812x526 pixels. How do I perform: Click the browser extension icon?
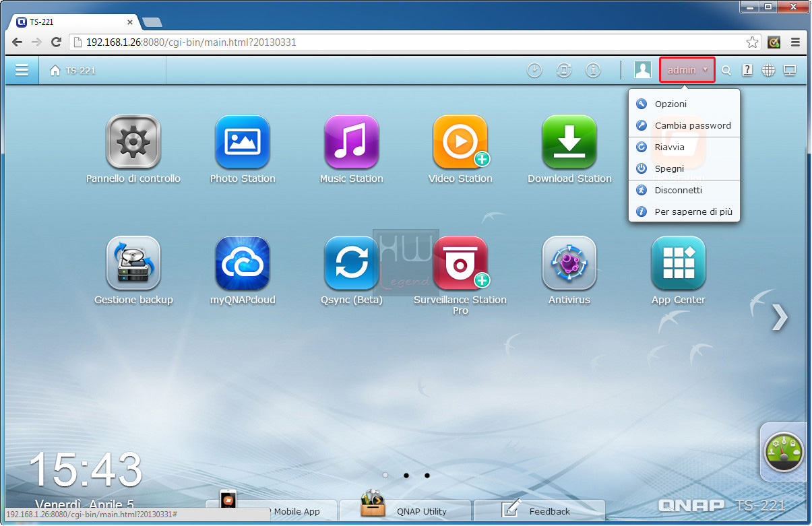point(774,42)
